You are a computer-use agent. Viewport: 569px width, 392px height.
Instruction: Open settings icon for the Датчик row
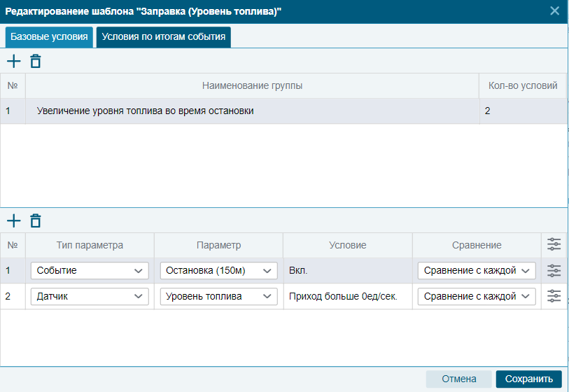pos(554,296)
